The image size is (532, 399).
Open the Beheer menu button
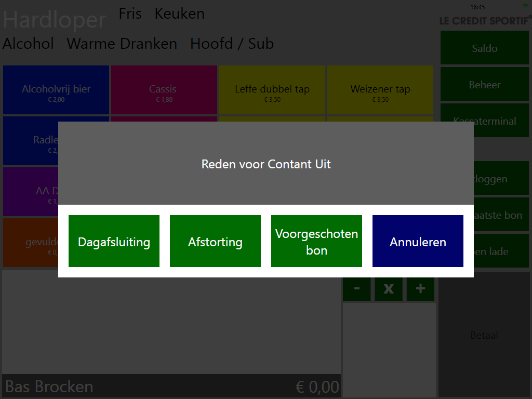click(485, 84)
